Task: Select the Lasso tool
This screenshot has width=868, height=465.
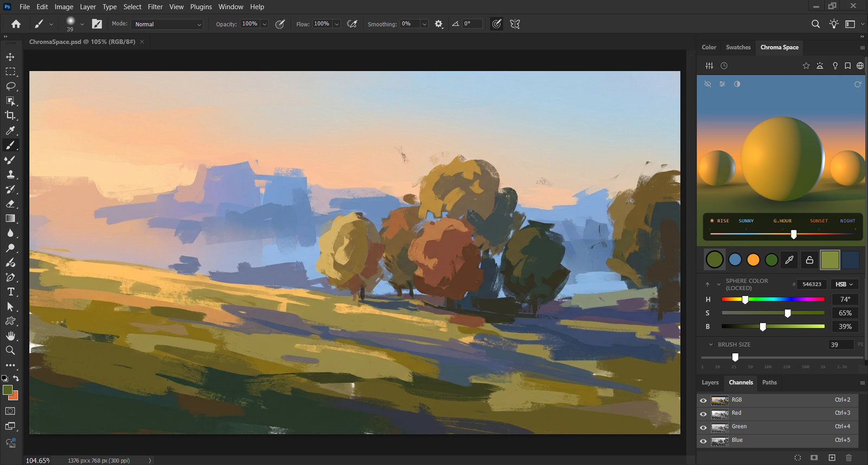Action: pyautogui.click(x=10, y=86)
